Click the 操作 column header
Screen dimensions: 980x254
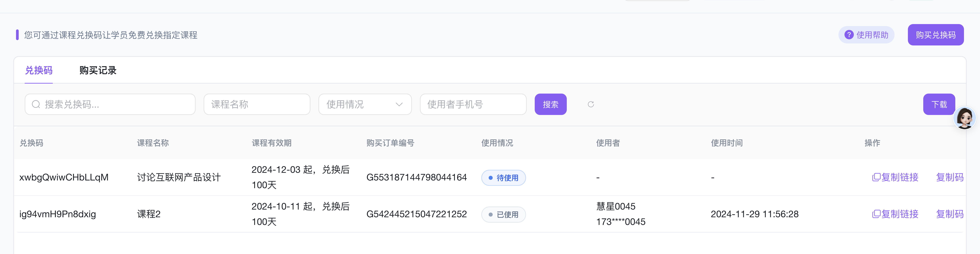click(872, 143)
